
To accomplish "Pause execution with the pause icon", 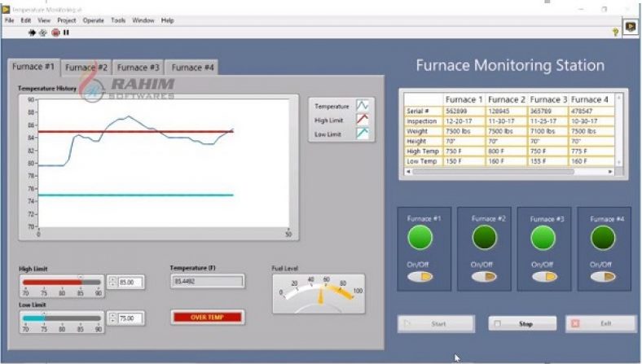I will tap(66, 33).
